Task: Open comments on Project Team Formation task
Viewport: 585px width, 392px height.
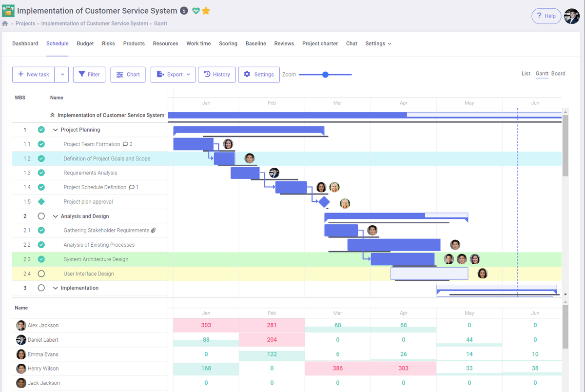Action: tap(125, 144)
